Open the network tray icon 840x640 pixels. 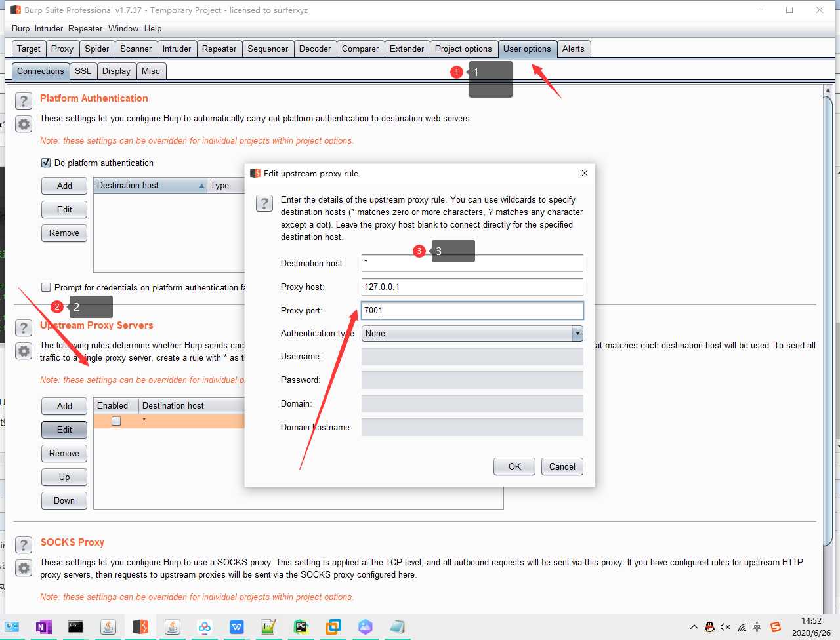click(742, 627)
